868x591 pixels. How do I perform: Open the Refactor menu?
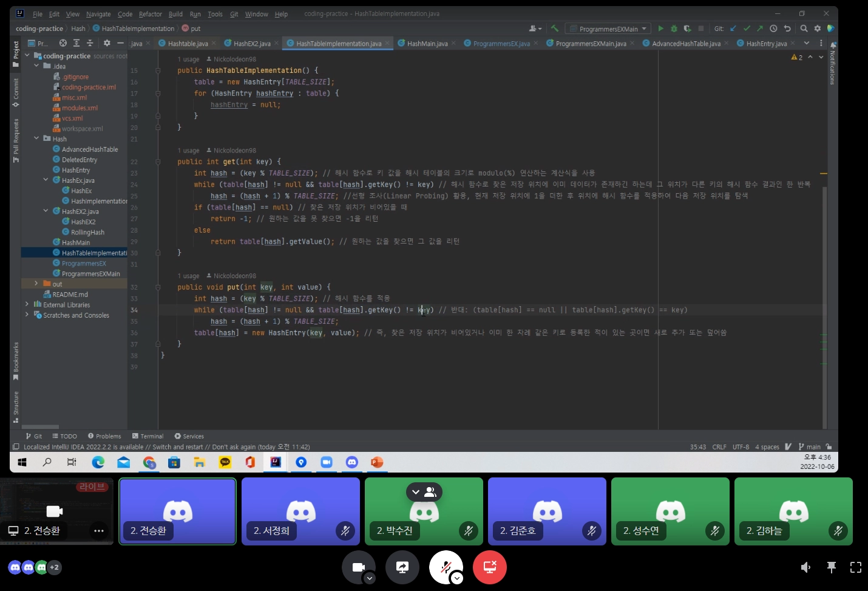[150, 14]
